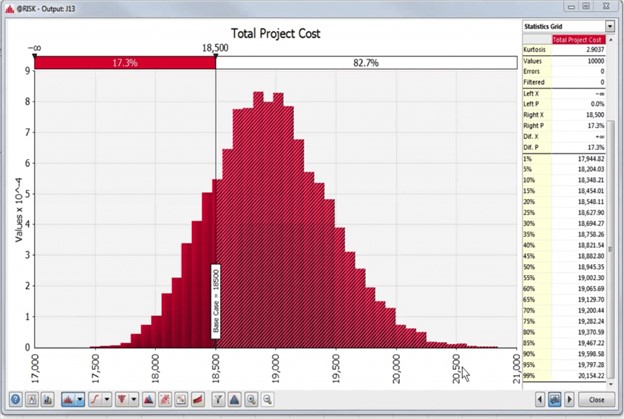Toggle the highlighted output selector icon

pos(555,400)
